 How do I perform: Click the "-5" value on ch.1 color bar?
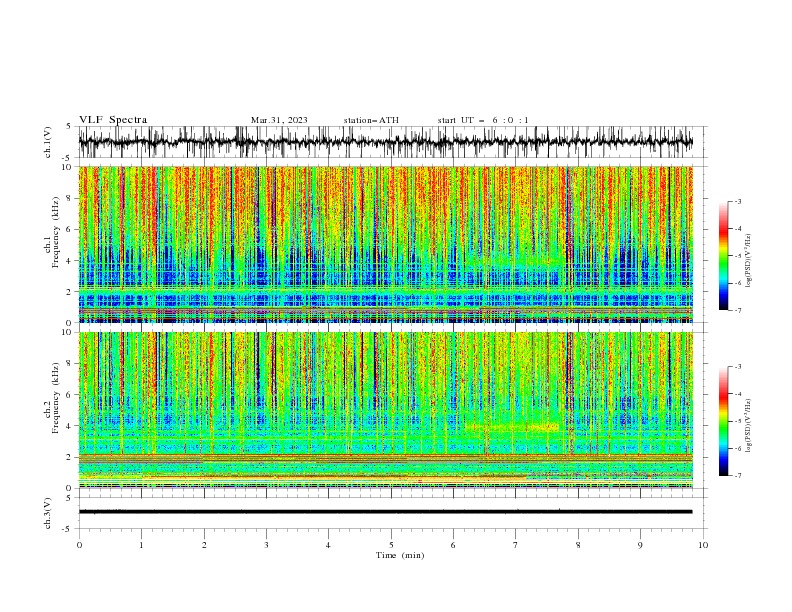click(737, 256)
